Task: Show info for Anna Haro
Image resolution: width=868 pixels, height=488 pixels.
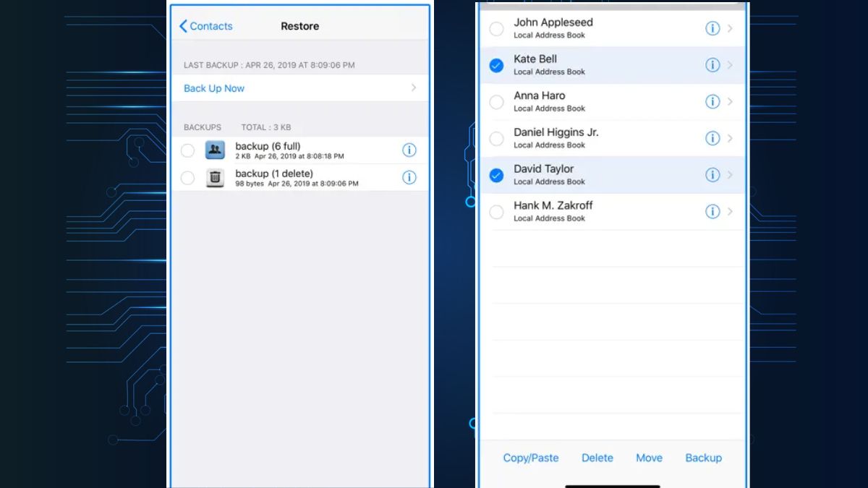Action: coord(712,102)
